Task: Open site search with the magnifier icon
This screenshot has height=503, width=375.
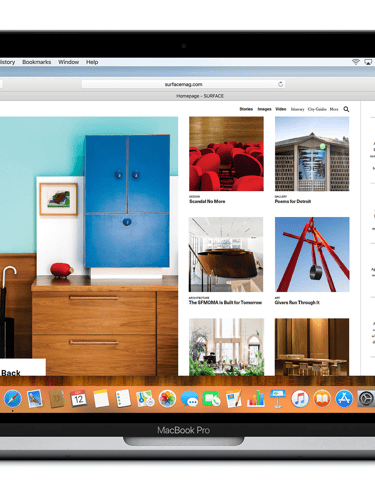Action: coord(346,109)
